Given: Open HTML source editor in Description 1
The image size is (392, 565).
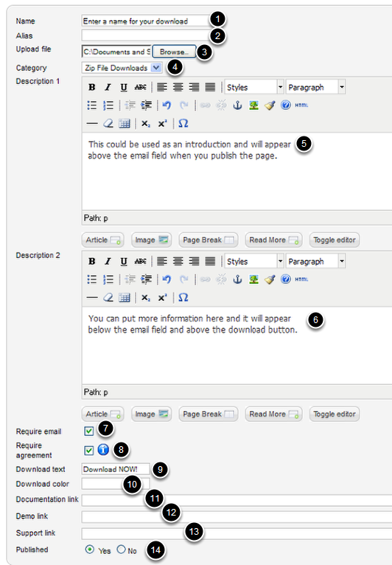Looking at the screenshot, I should (x=301, y=105).
